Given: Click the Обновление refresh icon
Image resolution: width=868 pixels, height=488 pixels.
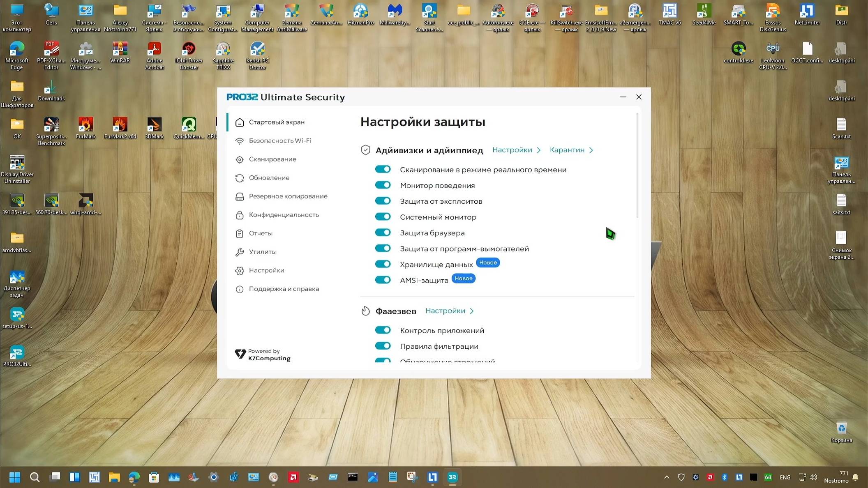Looking at the screenshot, I should point(240,178).
